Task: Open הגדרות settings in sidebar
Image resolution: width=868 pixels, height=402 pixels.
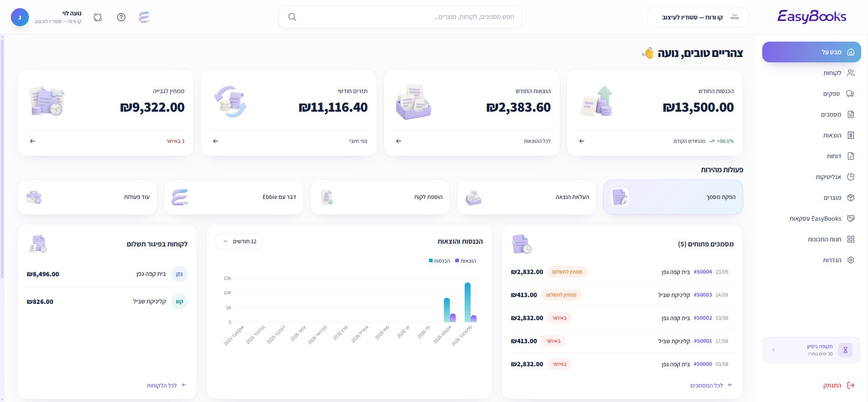Action: coord(811,260)
